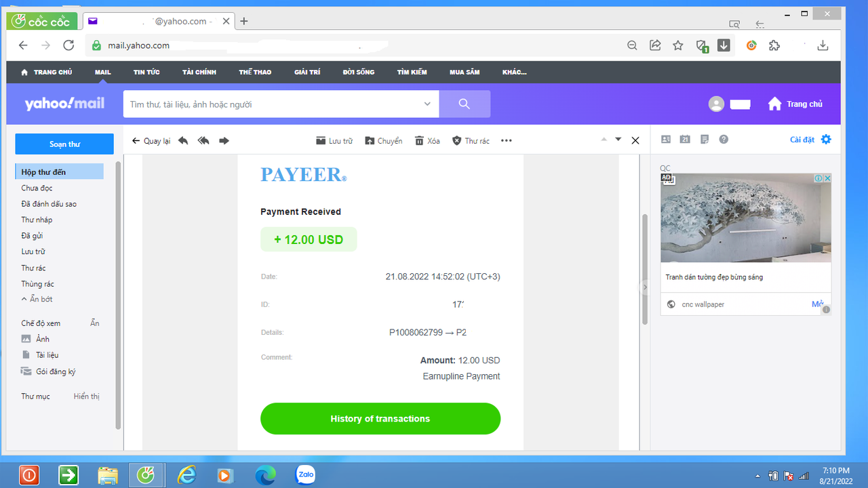The image size is (868, 488).
Task: Open GIẢI TRÍ menu item
Action: [307, 72]
